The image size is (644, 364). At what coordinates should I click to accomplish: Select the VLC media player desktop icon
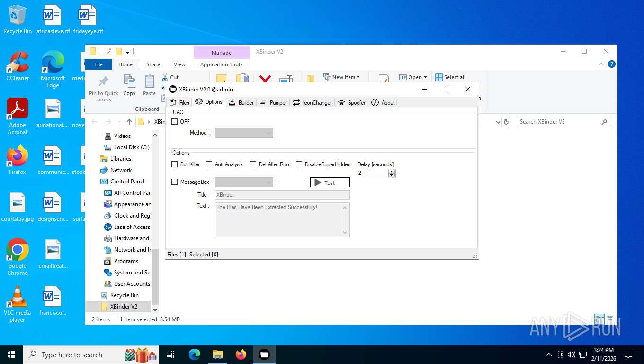[18, 304]
